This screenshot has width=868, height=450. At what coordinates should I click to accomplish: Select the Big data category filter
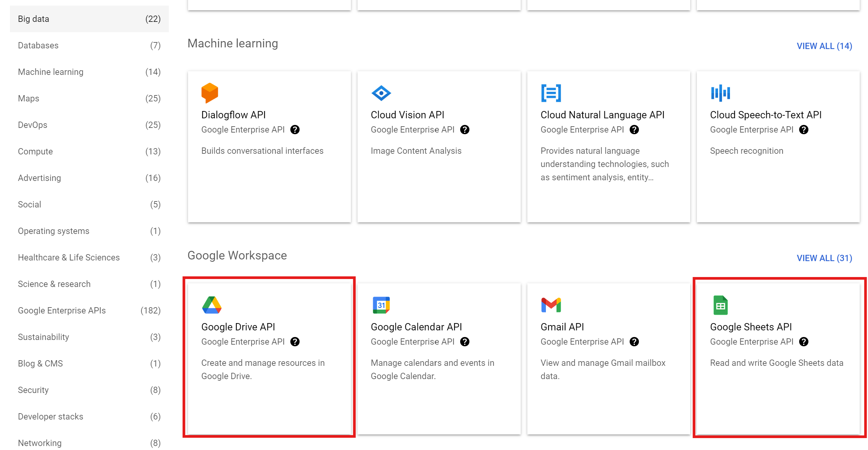[89, 19]
